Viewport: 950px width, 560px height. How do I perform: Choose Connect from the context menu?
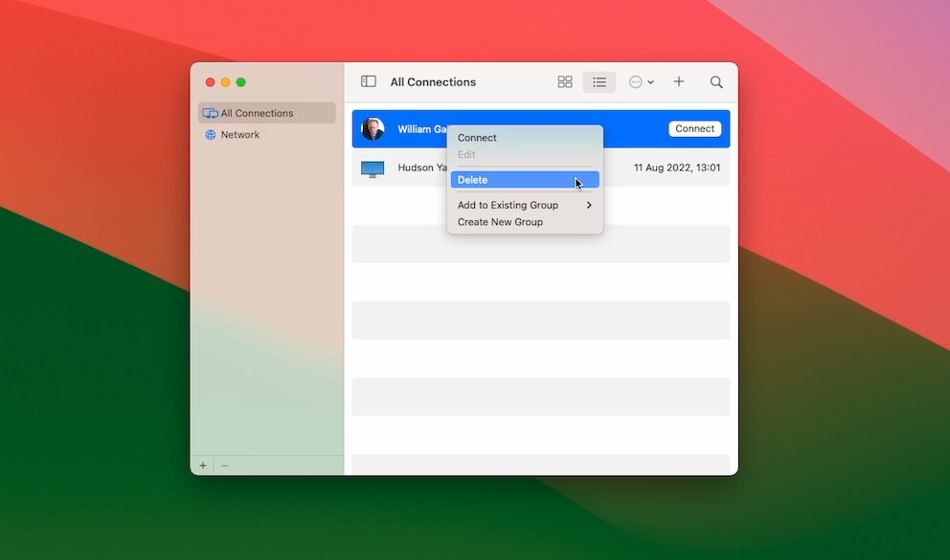[x=477, y=138]
